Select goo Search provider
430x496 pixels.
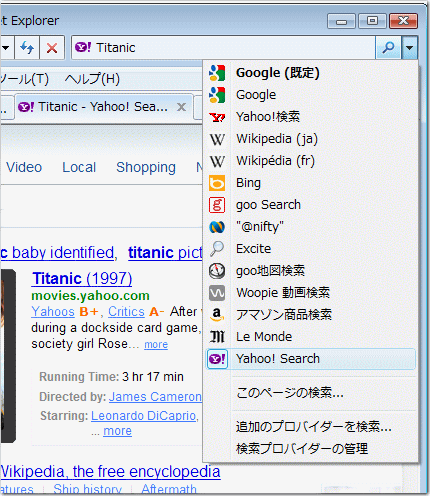311,205
